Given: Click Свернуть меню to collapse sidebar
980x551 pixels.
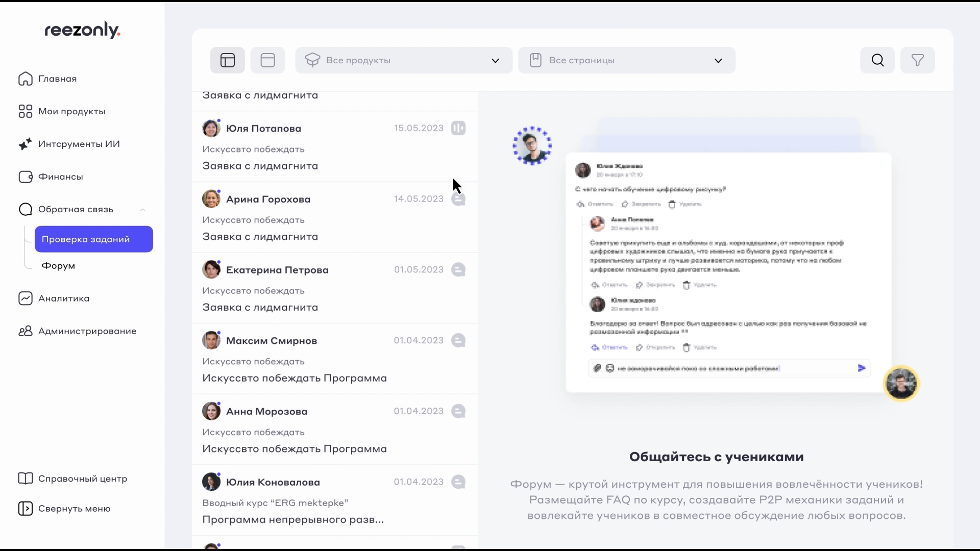Looking at the screenshot, I should pyautogui.click(x=75, y=509).
